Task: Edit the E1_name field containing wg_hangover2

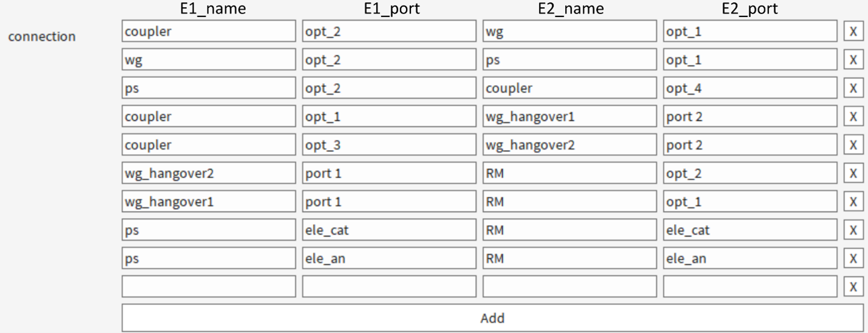Action: click(x=209, y=173)
